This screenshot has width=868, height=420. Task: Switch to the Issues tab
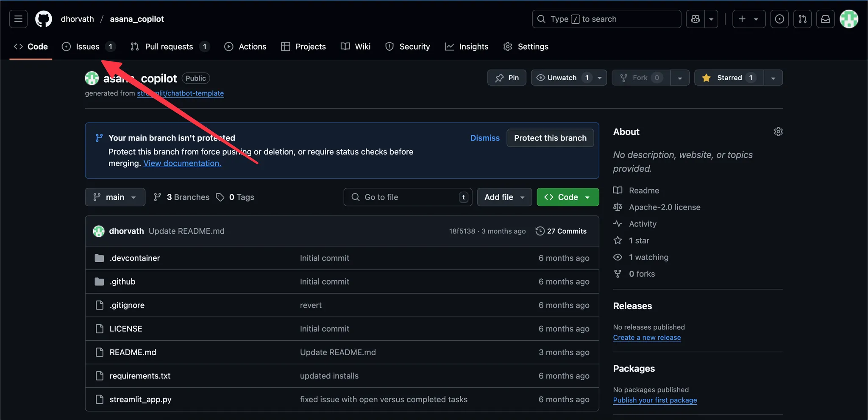88,47
